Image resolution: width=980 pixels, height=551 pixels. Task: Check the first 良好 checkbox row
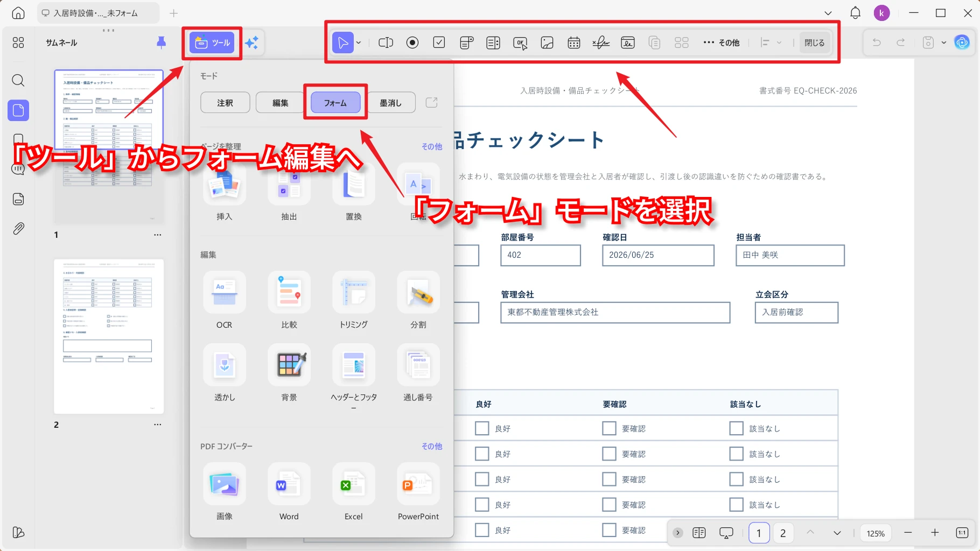[482, 428]
